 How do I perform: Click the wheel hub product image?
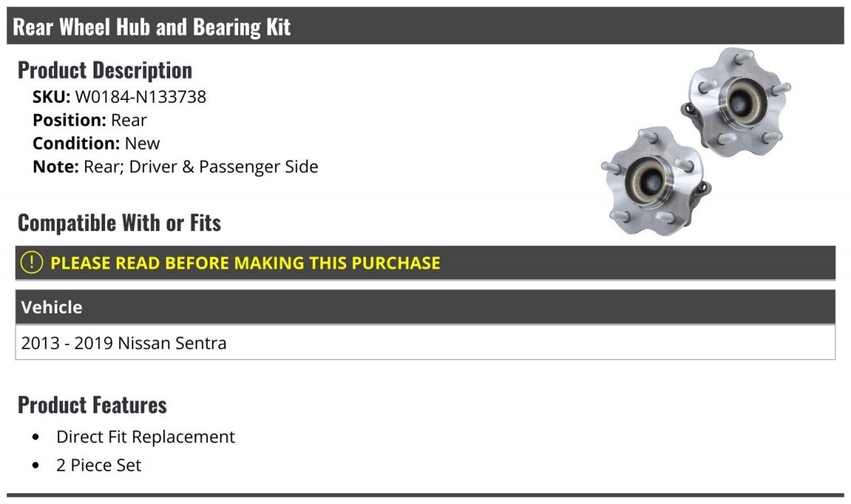[696, 142]
